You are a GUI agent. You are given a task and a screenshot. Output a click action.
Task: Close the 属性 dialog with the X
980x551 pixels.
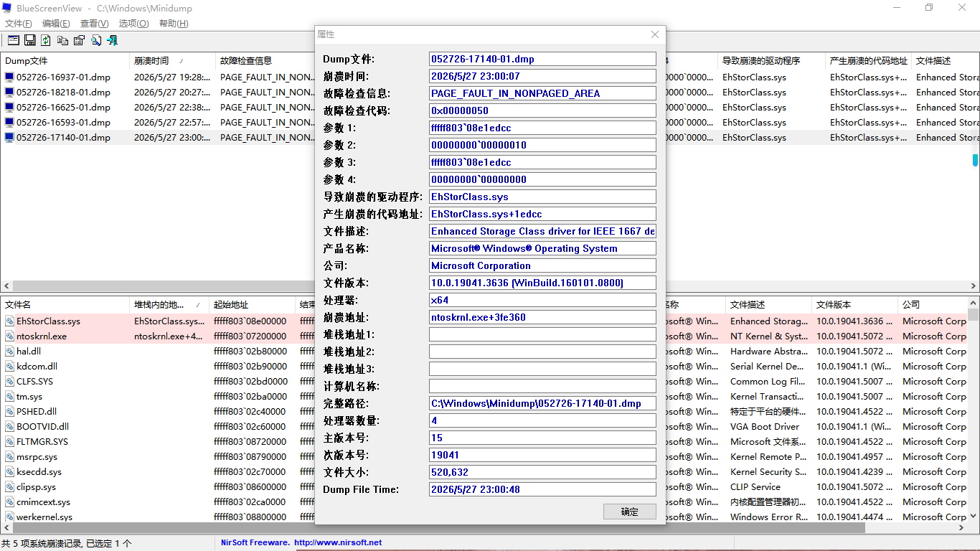tap(655, 34)
